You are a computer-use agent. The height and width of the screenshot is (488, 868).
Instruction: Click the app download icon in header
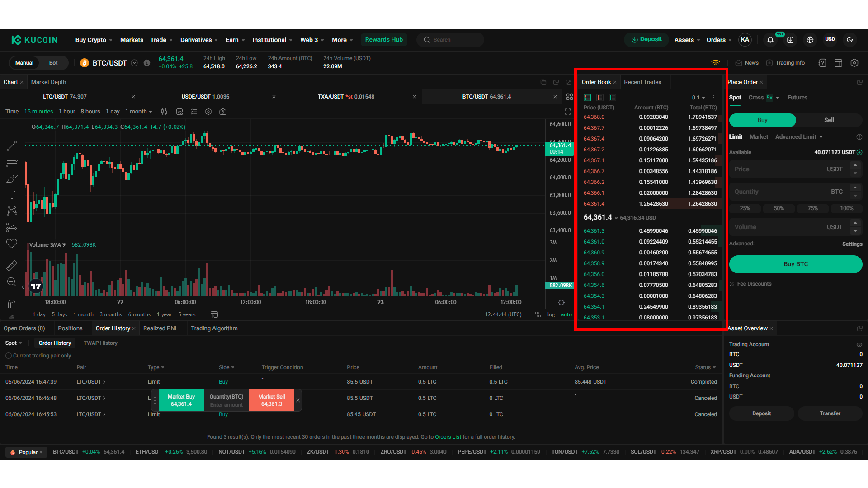coord(790,40)
